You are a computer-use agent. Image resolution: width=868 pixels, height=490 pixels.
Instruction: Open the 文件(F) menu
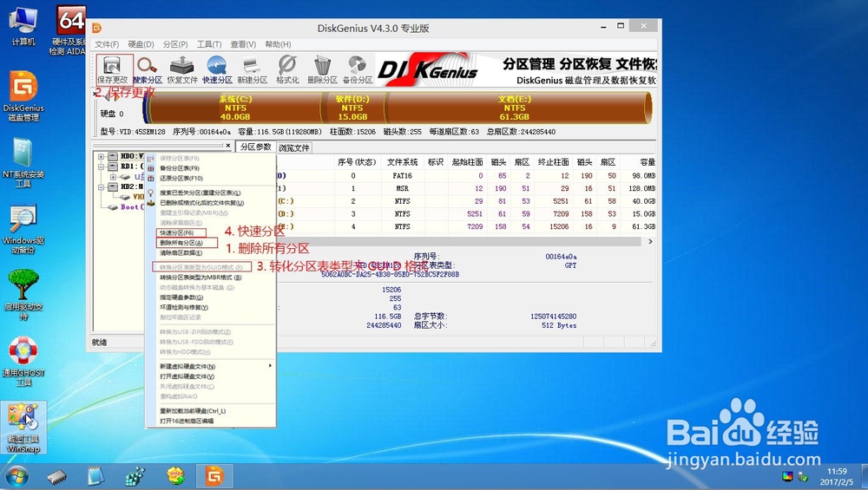pyautogui.click(x=107, y=44)
